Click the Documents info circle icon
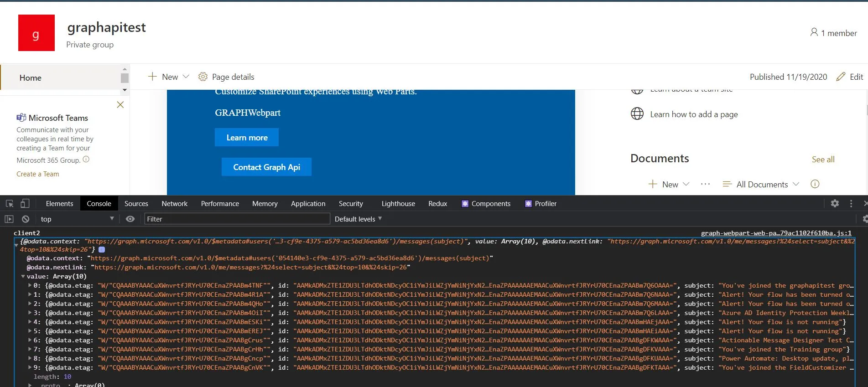Viewport: 868px width, 387px height. 815,184
